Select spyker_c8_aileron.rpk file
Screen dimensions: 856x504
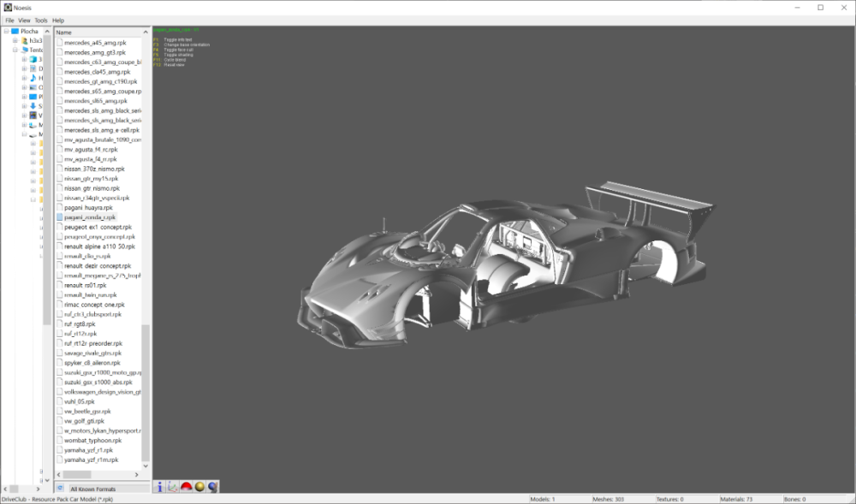click(x=92, y=363)
